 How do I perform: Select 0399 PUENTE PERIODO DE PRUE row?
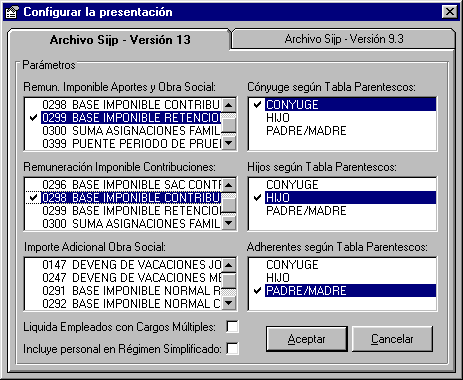[x=123, y=144]
